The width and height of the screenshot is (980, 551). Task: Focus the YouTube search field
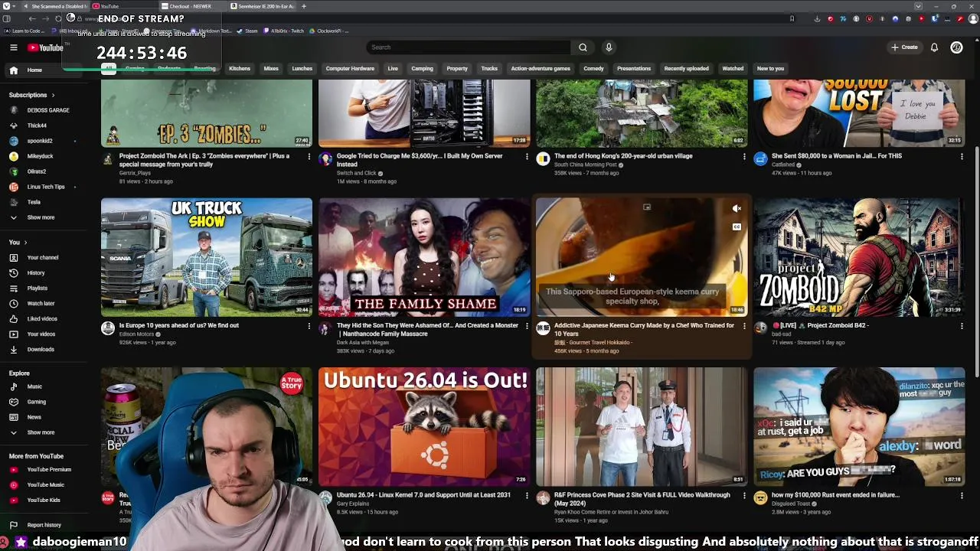point(469,47)
